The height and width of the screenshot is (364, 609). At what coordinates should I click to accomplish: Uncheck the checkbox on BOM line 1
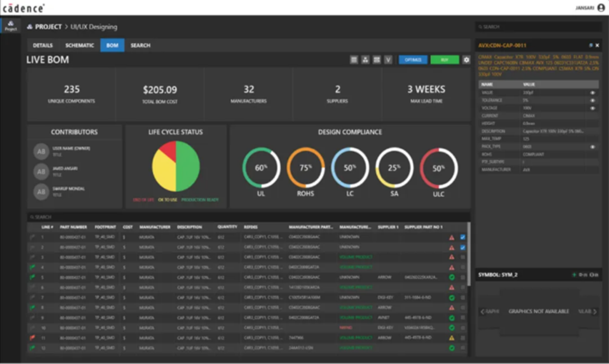pyautogui.click(x=463, y=237)
